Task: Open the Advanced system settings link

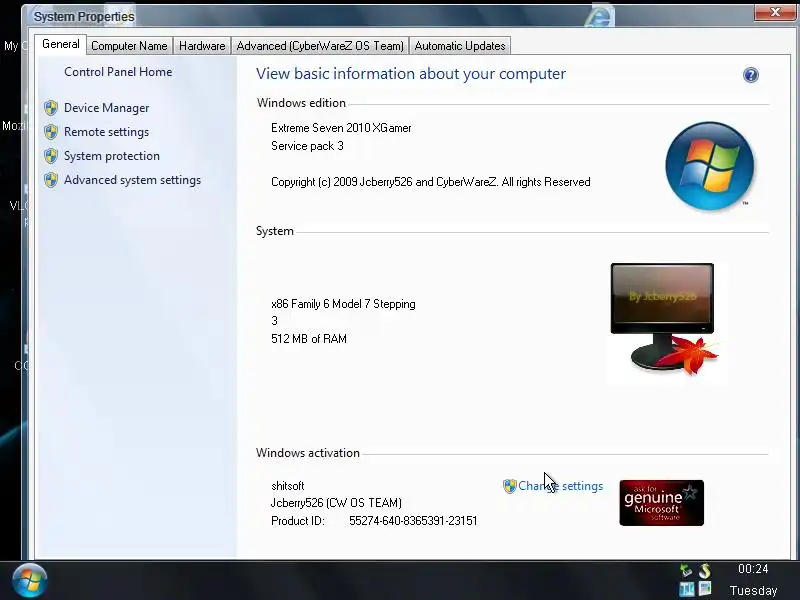Action: tap(133, 180)
